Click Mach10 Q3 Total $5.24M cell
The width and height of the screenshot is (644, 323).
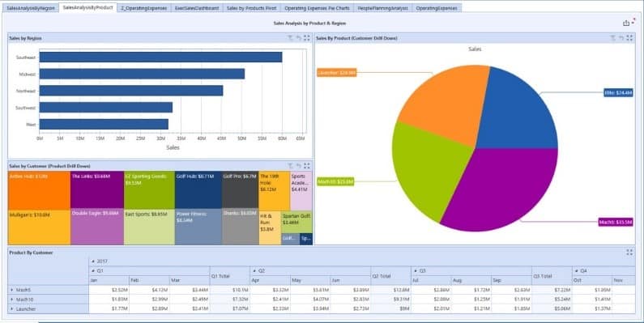pos(552,300)
